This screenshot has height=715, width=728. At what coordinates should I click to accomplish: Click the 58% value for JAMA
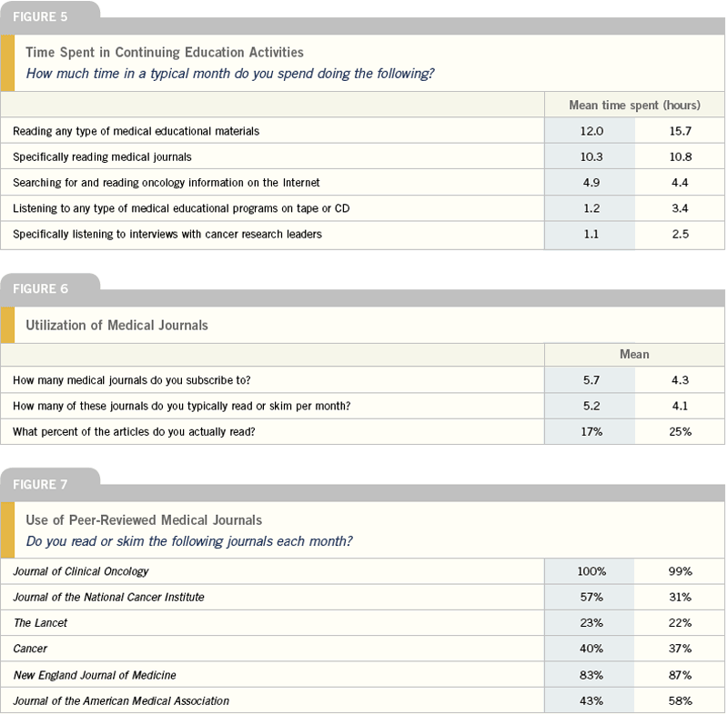680,700
